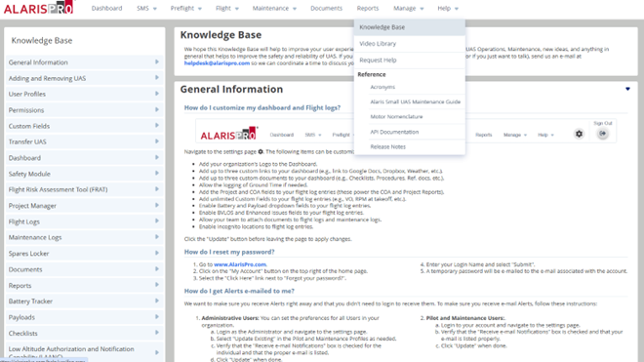
Task: Select Request Help from Help menu
Action: point(410,60)
